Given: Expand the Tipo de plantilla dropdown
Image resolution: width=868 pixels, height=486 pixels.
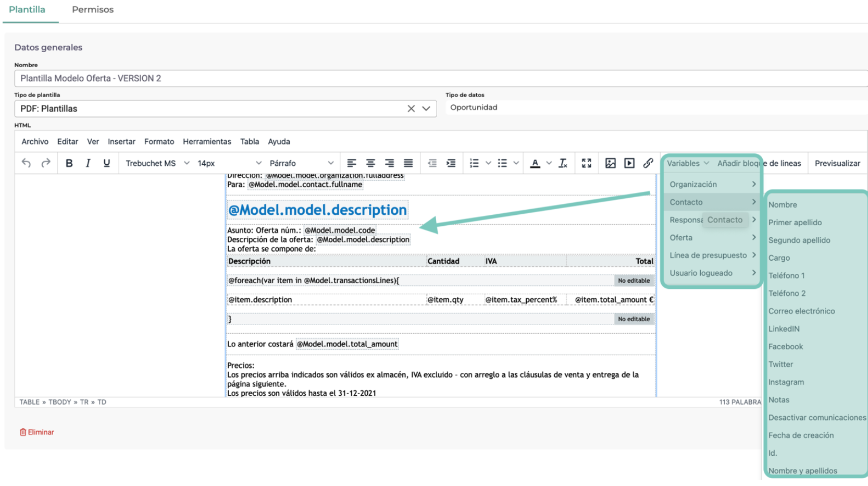Looking at the screenshot, I should [426, 108].
